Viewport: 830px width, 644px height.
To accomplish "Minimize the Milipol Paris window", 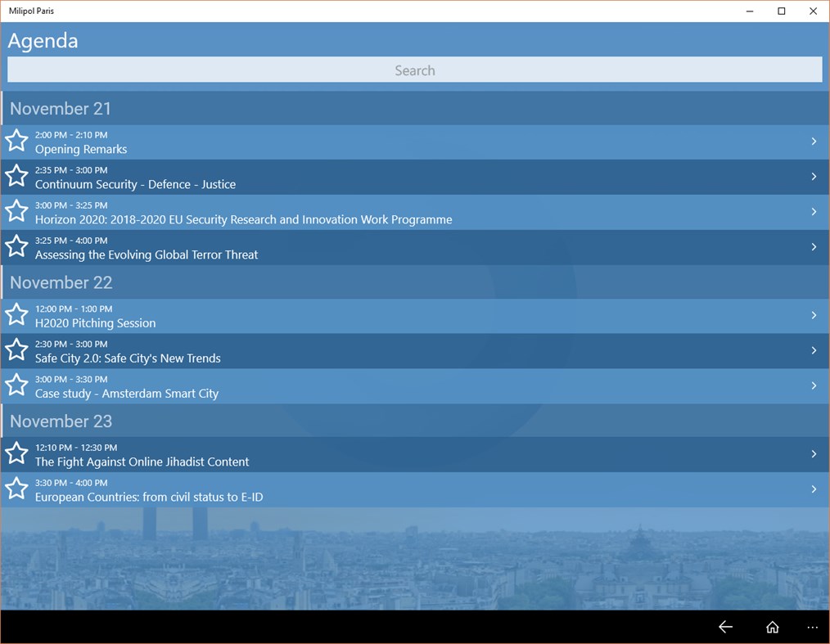I will (x=750, y=11).
